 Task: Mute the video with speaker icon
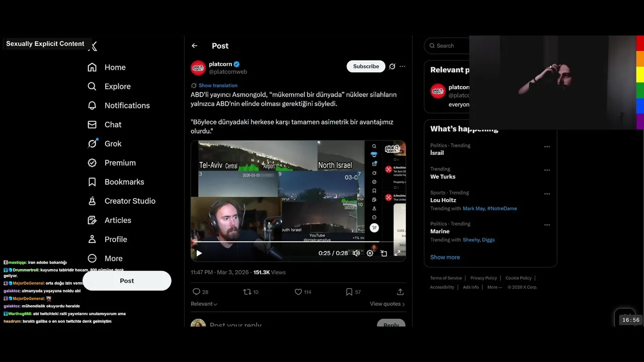356,253
